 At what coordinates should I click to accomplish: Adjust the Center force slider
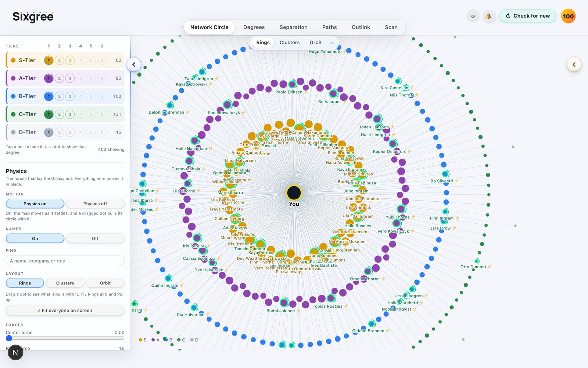pos(65,338)
